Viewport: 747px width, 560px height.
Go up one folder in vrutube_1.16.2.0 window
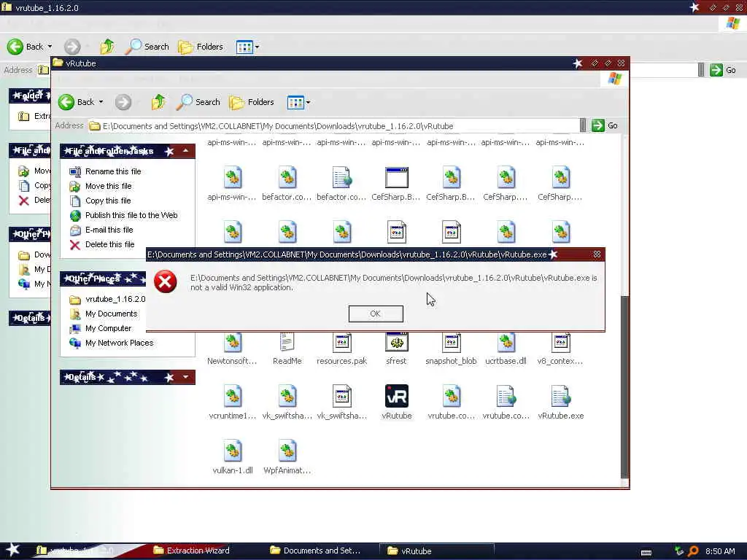point(108,47)
